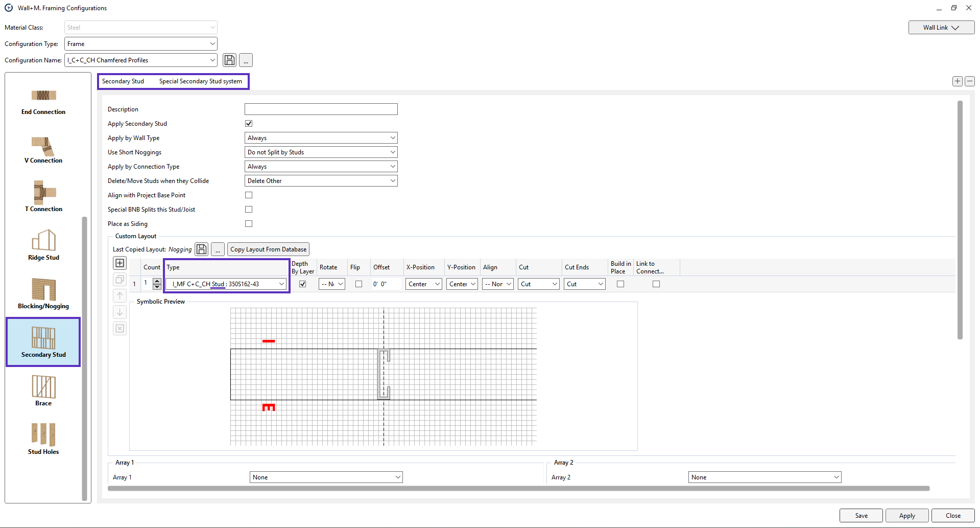Screen dimensions: 980x528
Task: Uncheck Apply Secondary Stud
Action: point(249,124)
